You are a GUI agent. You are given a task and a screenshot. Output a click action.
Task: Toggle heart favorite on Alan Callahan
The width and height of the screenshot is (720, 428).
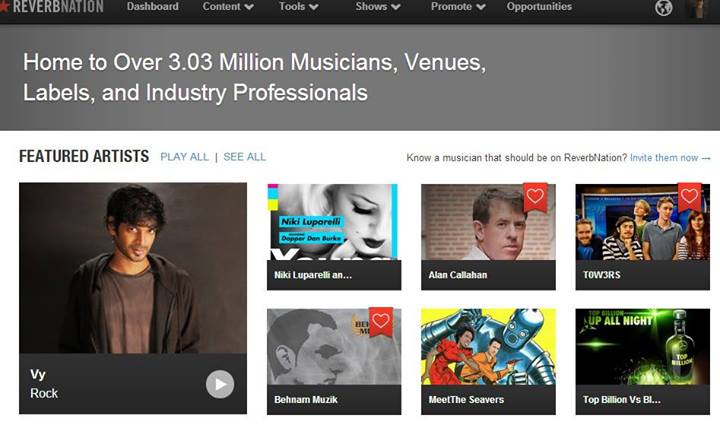click(535, 197)
